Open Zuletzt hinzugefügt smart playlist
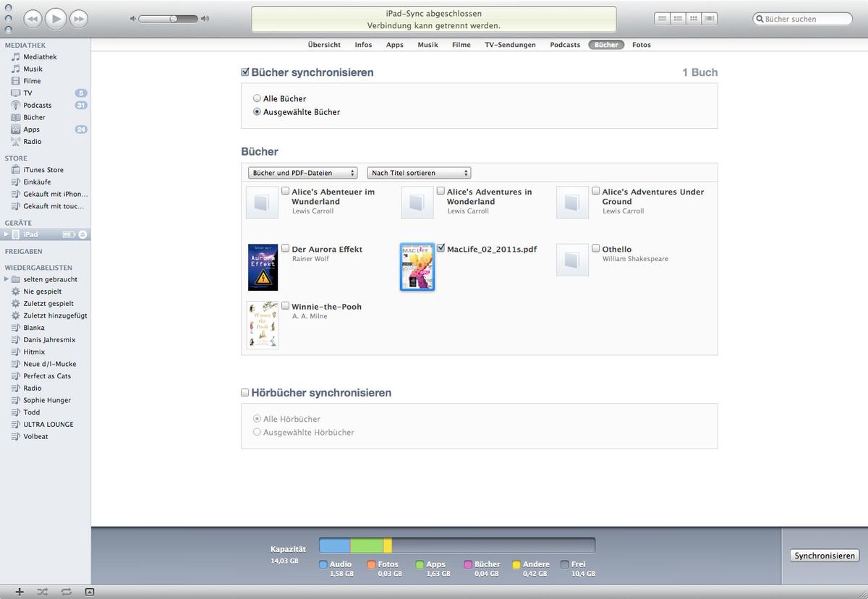 (55, 315)
